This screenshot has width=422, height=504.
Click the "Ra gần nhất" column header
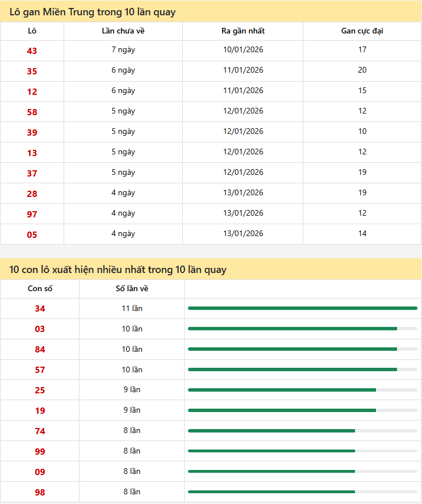tap(243, 31)
